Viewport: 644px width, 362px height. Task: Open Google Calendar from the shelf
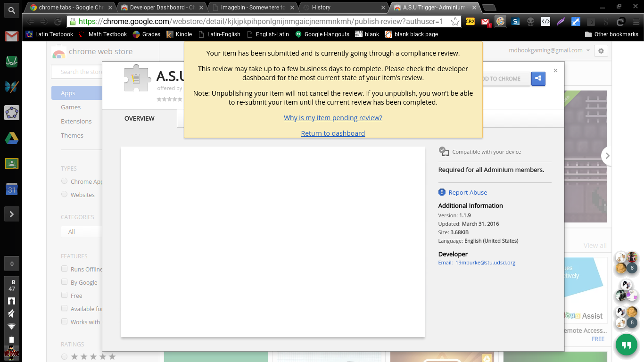click(x=11, y=189)
